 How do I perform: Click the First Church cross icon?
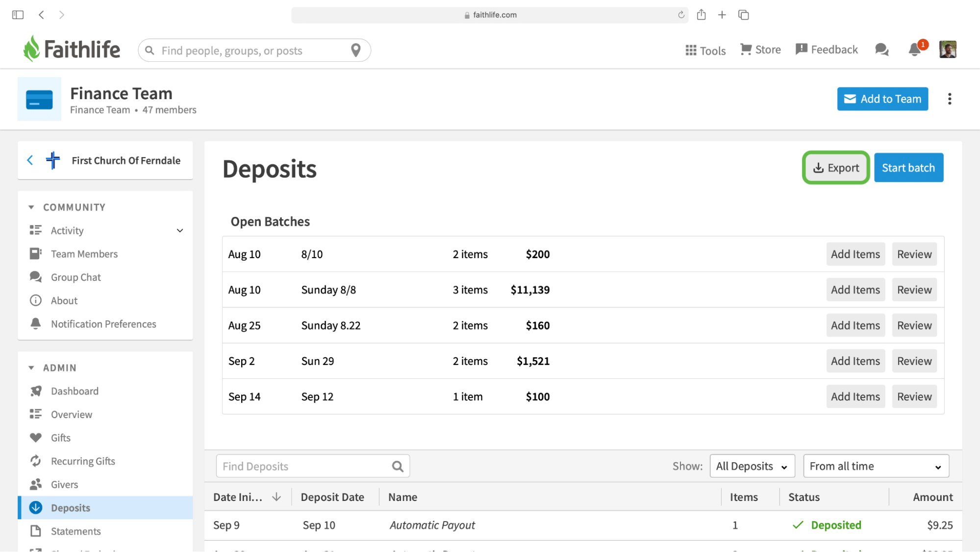tap(53, 160)
